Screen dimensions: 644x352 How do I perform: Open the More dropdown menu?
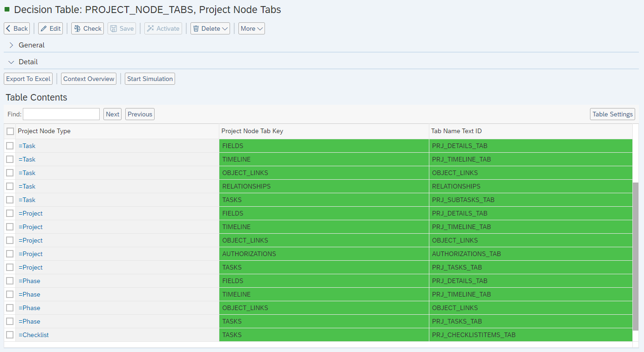click(251, 28)
